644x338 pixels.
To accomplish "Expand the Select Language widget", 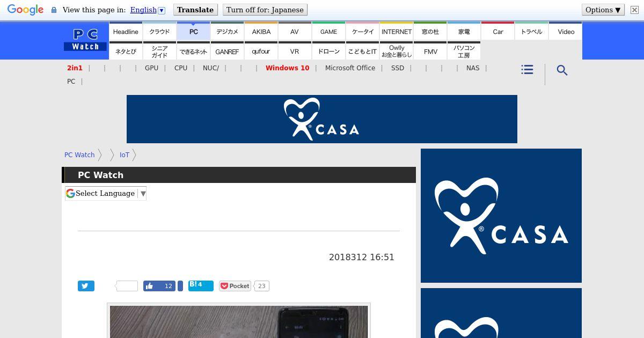I will coord(106,193).
